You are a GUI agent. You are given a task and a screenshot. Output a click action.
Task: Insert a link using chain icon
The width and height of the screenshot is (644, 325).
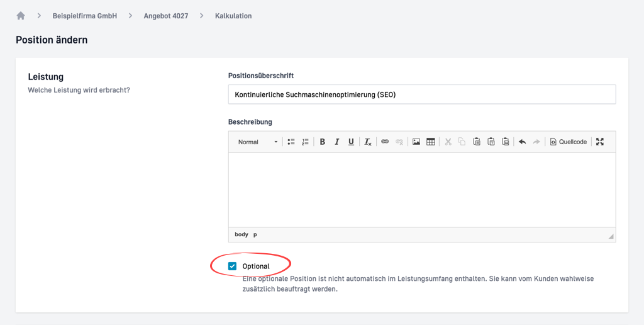point(385,142)
